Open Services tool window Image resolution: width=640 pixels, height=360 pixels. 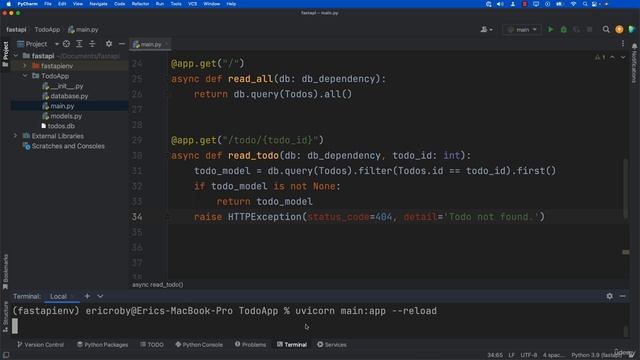tap(331, 344)
